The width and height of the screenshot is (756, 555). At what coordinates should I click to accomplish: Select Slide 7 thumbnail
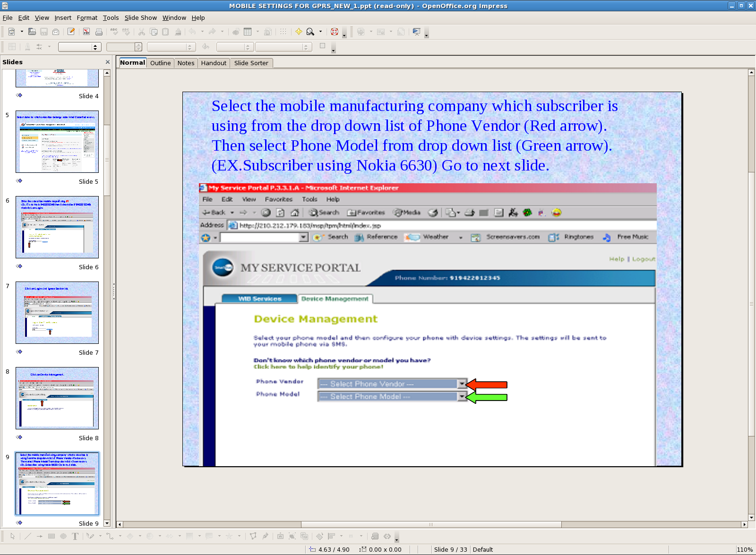tap(57, 313)
